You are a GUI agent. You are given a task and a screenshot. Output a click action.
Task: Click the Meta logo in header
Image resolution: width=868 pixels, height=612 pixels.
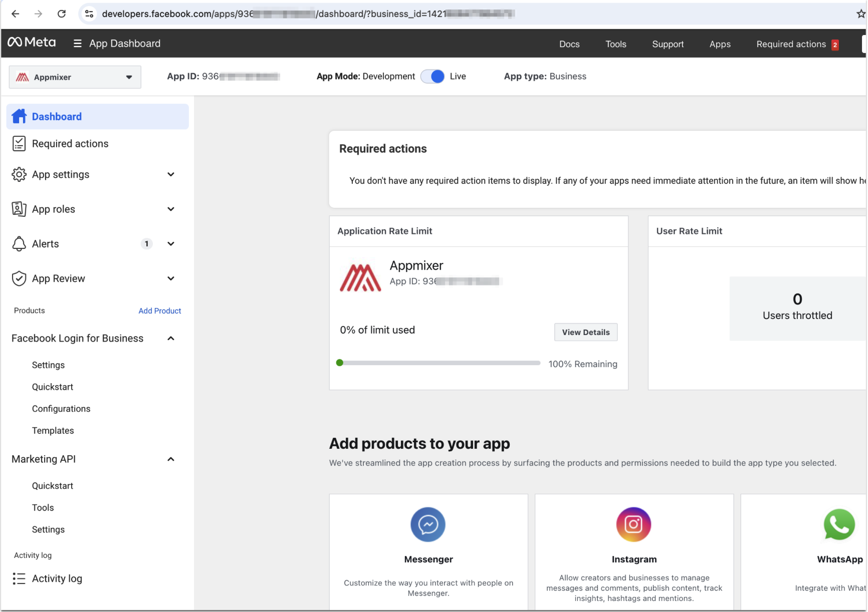coord(32,43)
